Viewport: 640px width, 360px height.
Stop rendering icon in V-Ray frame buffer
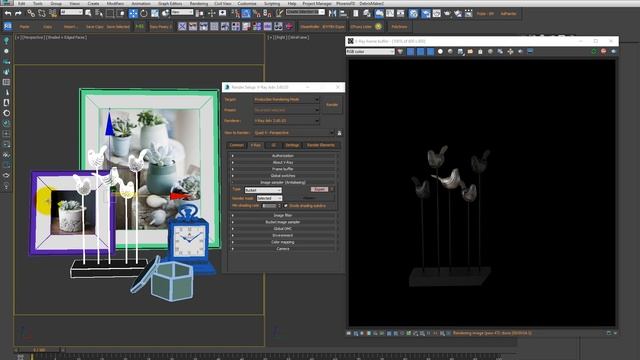(x=603, y=51)
